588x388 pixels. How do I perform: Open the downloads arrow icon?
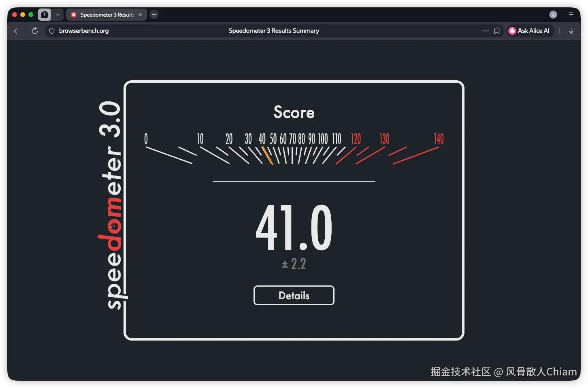point(571,31)
